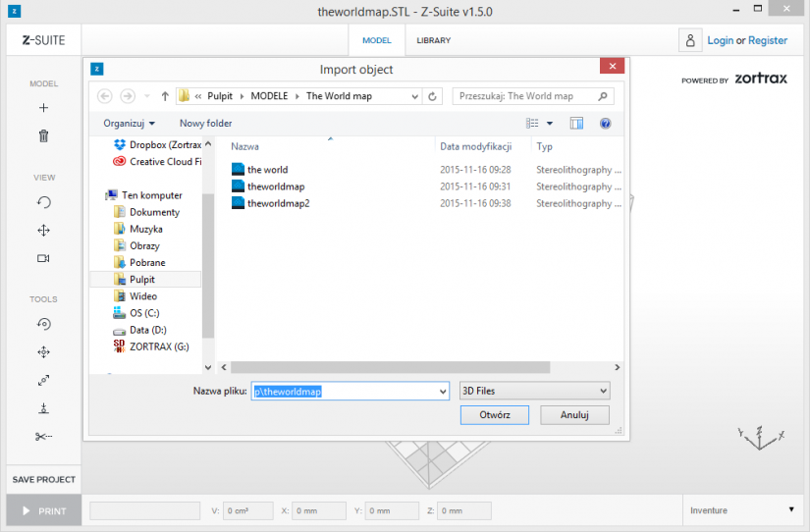Select the scale model tool

click(44, 380)
